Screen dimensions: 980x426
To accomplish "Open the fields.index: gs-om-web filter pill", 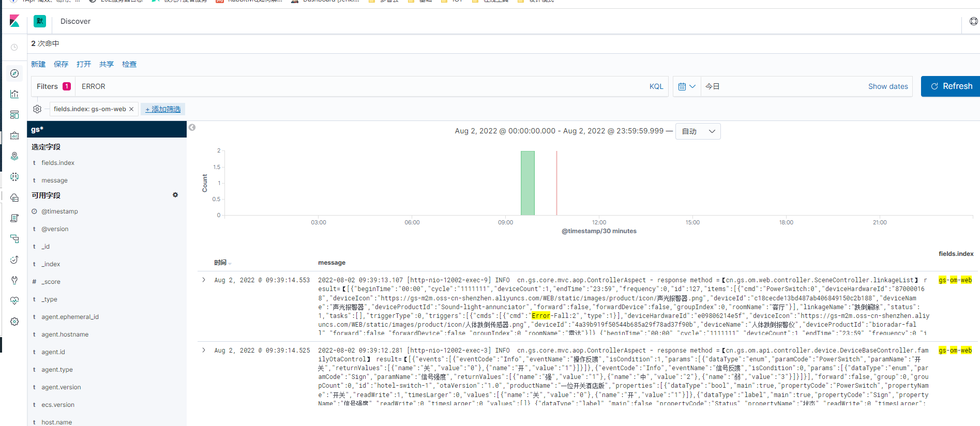I will (x=90, y=109).
